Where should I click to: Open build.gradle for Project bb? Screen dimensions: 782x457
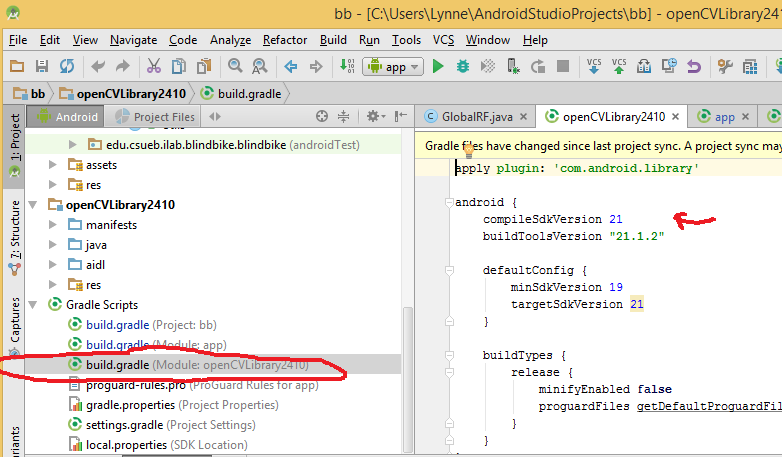click(115, 325)
